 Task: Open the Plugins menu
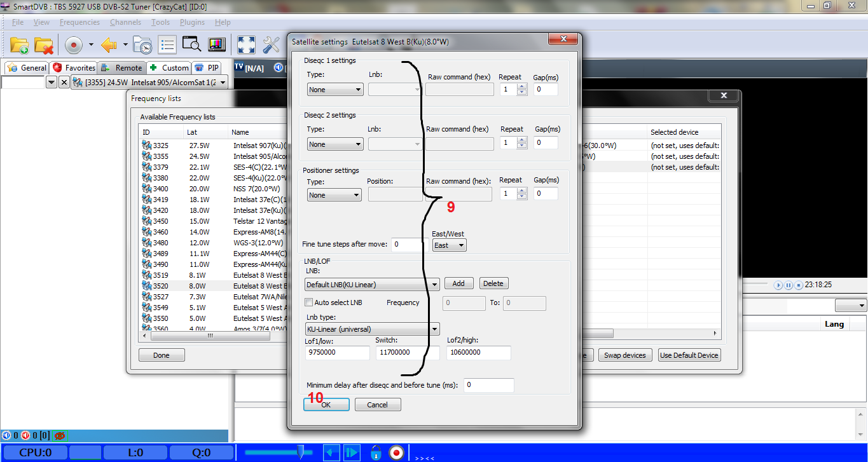coord(192,22)
